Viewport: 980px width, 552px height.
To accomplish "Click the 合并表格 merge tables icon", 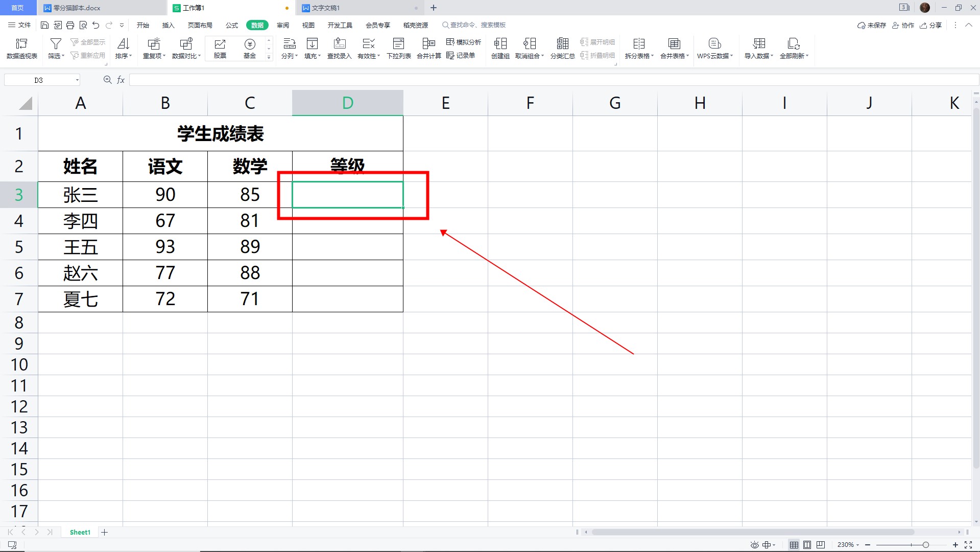I will [674, 44].
